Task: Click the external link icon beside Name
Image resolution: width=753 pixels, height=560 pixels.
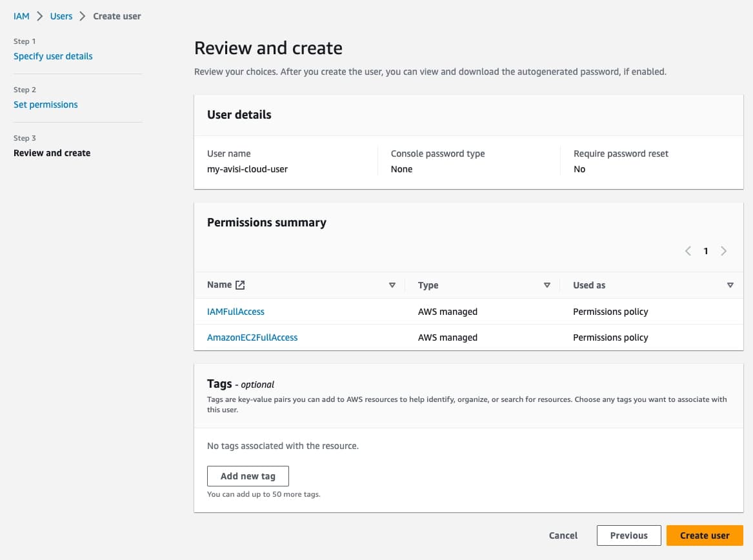Action: click(239, 284)
